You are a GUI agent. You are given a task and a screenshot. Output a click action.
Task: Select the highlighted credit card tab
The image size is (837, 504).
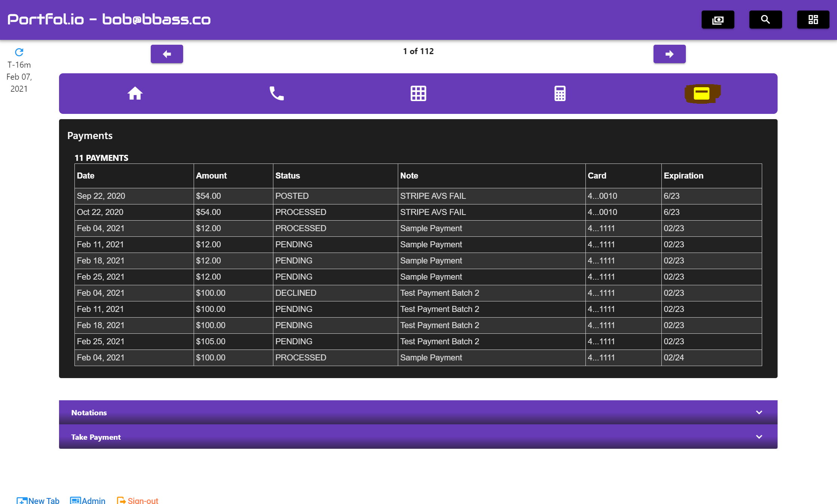tap(702, 93)
